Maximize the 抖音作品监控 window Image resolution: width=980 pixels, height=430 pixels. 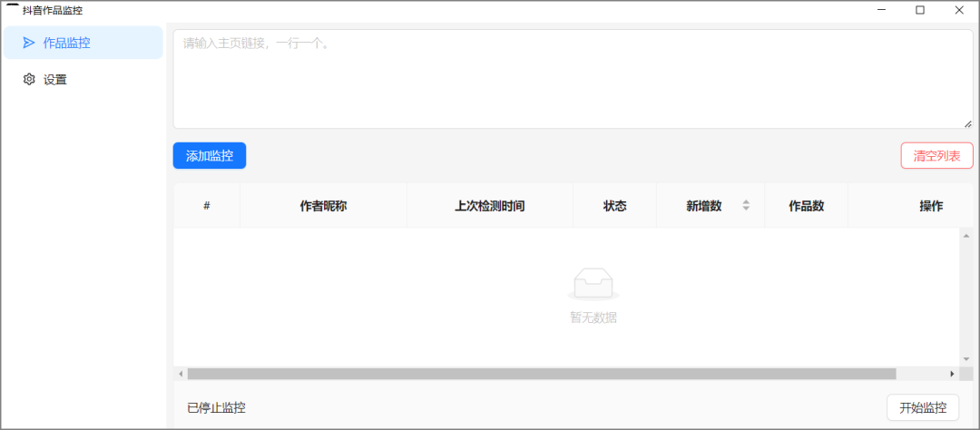[x=920, y=10]
